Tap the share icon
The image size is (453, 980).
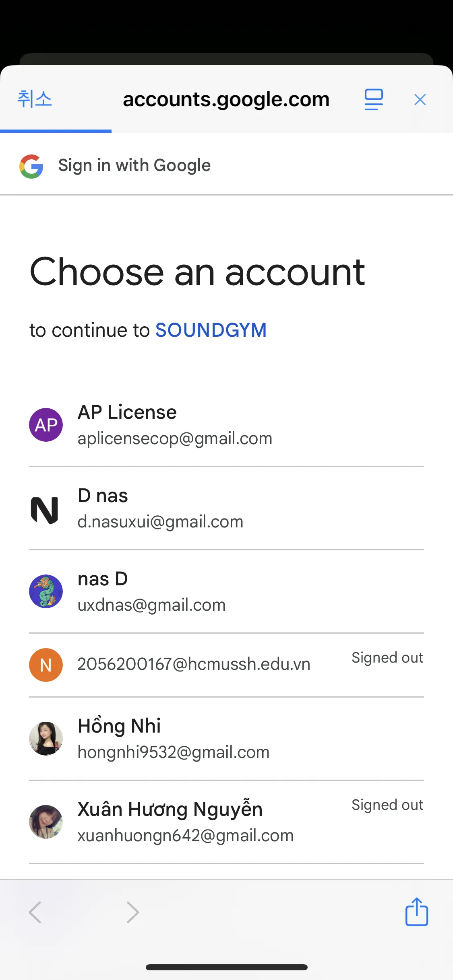pyautogui.click(x=416, y=912)
